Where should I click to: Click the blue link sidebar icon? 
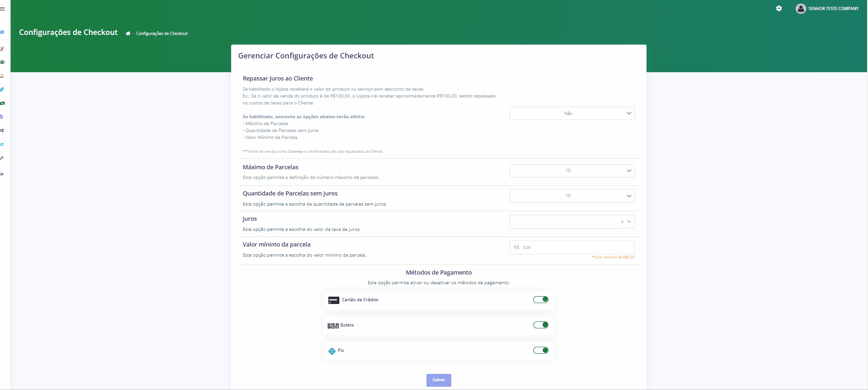[2, 89]
